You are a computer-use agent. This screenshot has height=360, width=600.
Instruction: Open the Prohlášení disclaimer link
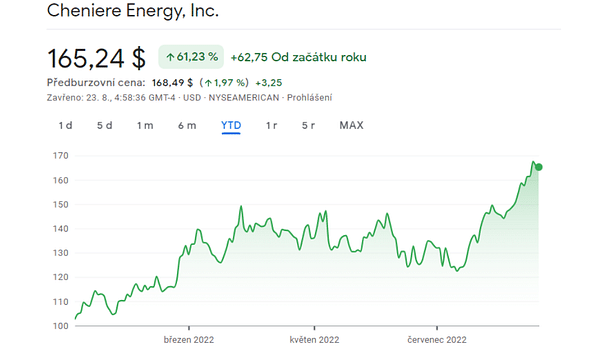coord(310,98)
